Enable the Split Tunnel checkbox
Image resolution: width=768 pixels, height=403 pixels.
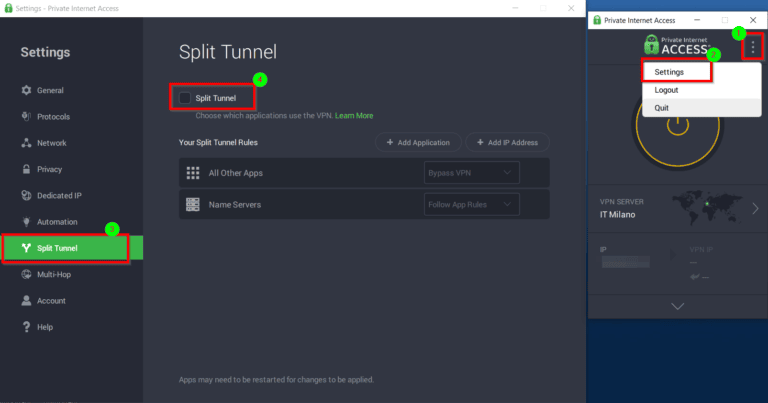(185, 98)
